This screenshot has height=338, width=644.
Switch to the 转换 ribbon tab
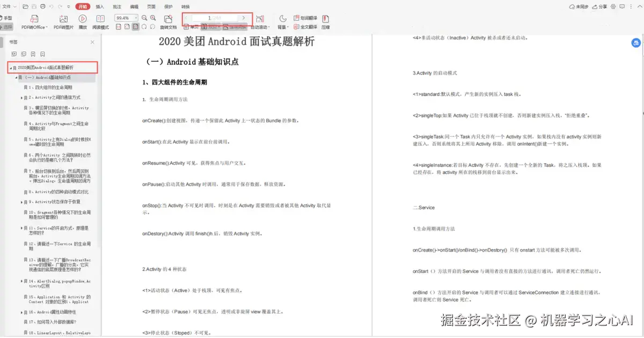coord(185,6)
